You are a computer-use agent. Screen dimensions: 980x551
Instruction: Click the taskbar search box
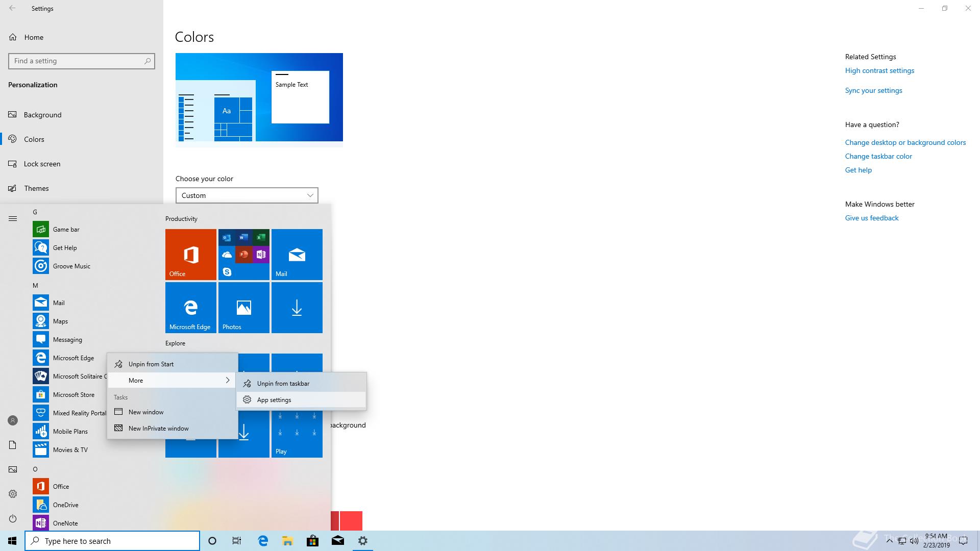[112, 541]
